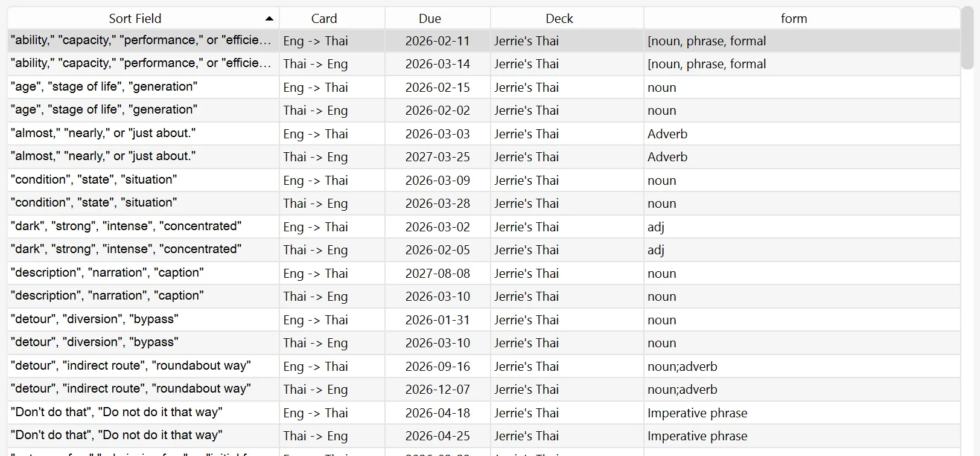Sort by the Sort Field column header
Image resolution: width=980 pixels, height=456 pixels.
(x=135, y=19)
